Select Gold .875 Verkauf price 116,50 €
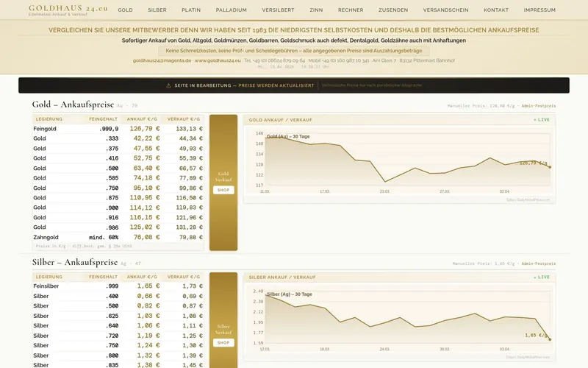This screenshot has width=588, height=368. [x=189, y=198]
